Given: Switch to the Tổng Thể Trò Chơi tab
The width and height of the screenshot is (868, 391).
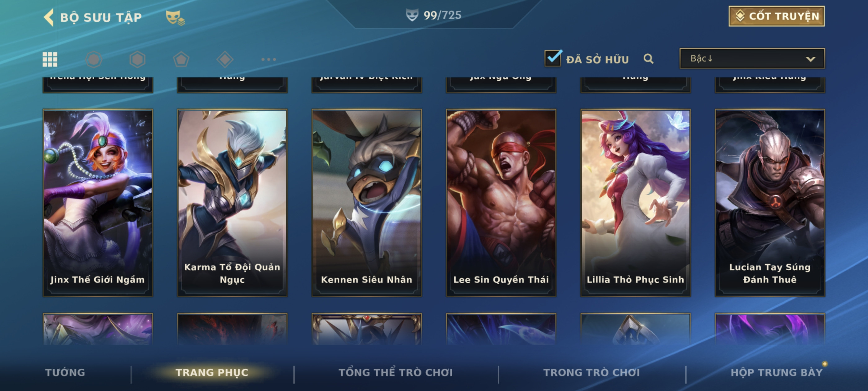Looking at the screenshot, I should [396, 372].
